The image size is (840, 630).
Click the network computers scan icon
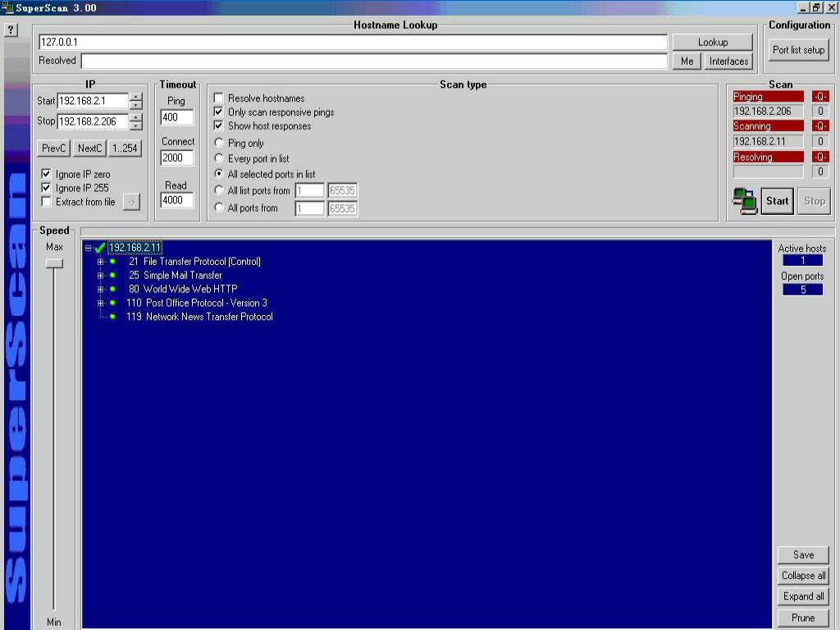pyautogui.click(x=744, y=201)
